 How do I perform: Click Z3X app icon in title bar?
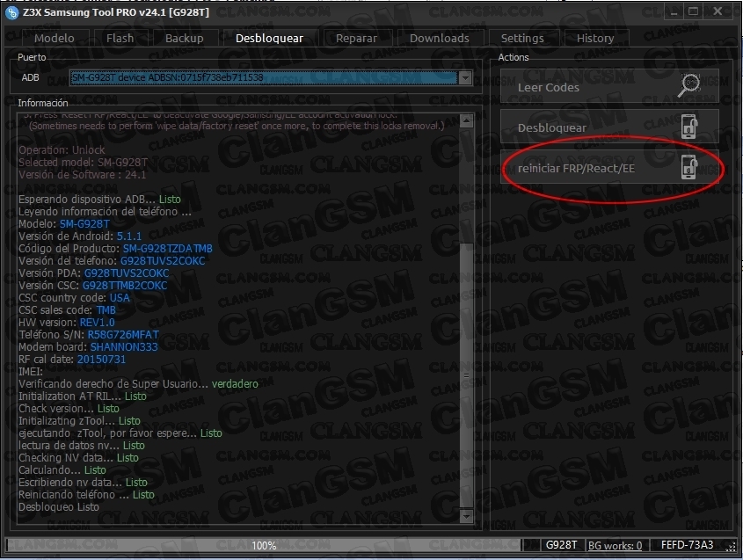pos(11,12)
